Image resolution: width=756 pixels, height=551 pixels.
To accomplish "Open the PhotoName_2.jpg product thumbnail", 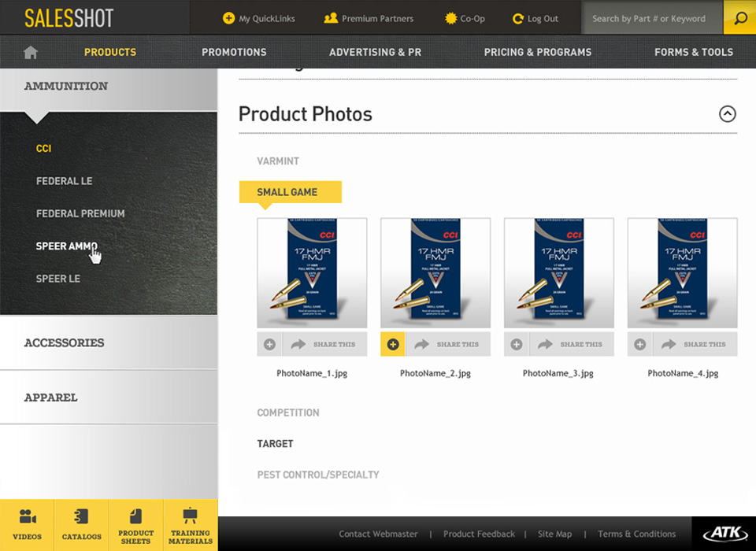I will [x=435, y=273].
